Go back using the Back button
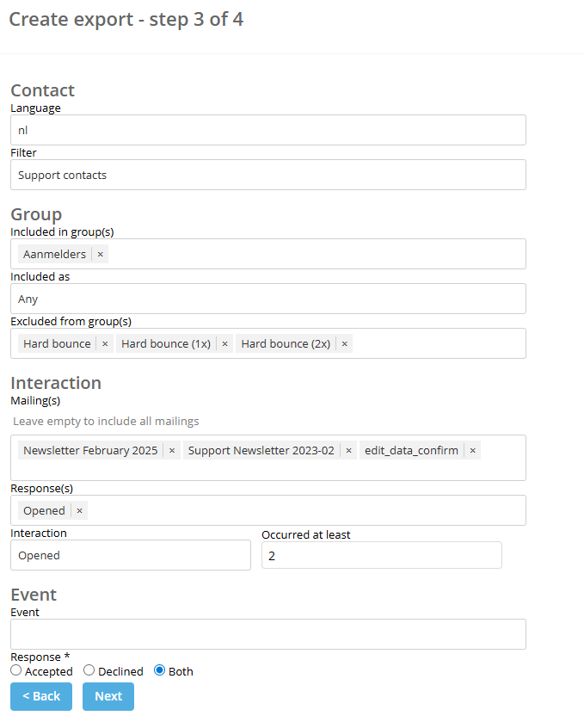This screenshot has width=584, height=728. [x=40, y=696]
